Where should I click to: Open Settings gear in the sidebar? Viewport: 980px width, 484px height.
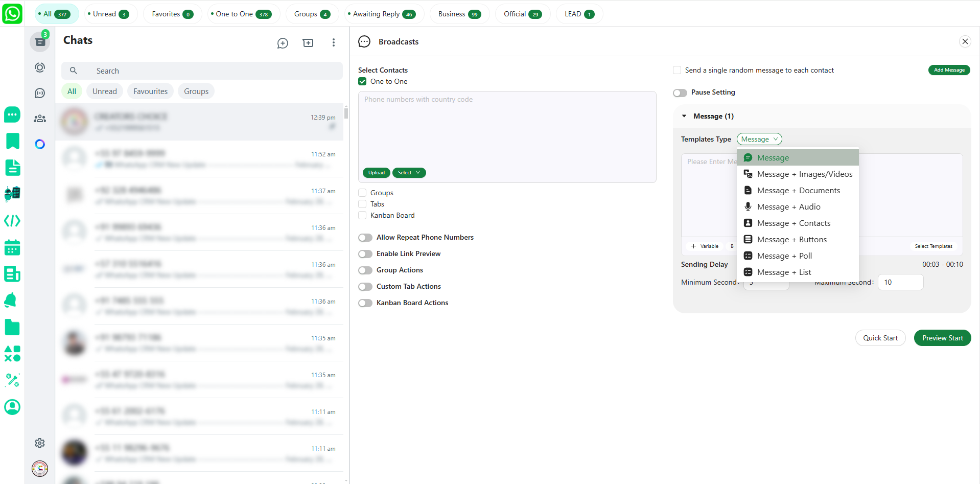pos(40,443)
